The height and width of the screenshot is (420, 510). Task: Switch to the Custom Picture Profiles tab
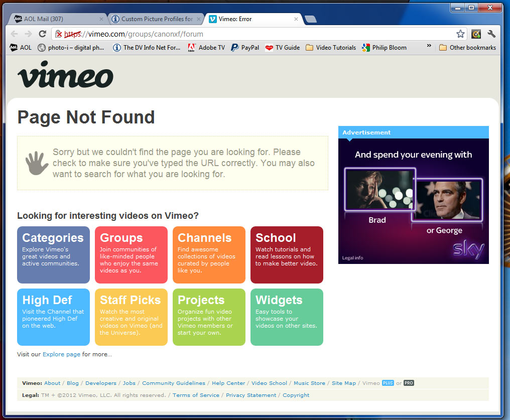pos(156,19)
